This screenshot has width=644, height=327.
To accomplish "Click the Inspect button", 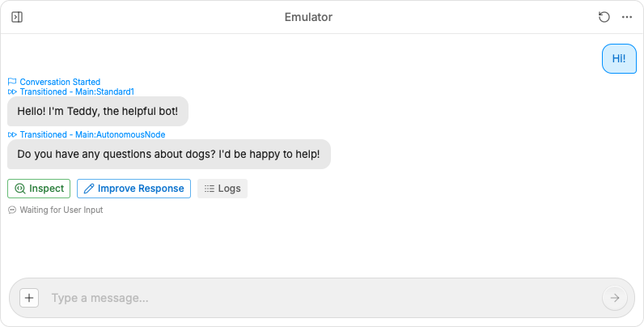I will coord(39,189).
